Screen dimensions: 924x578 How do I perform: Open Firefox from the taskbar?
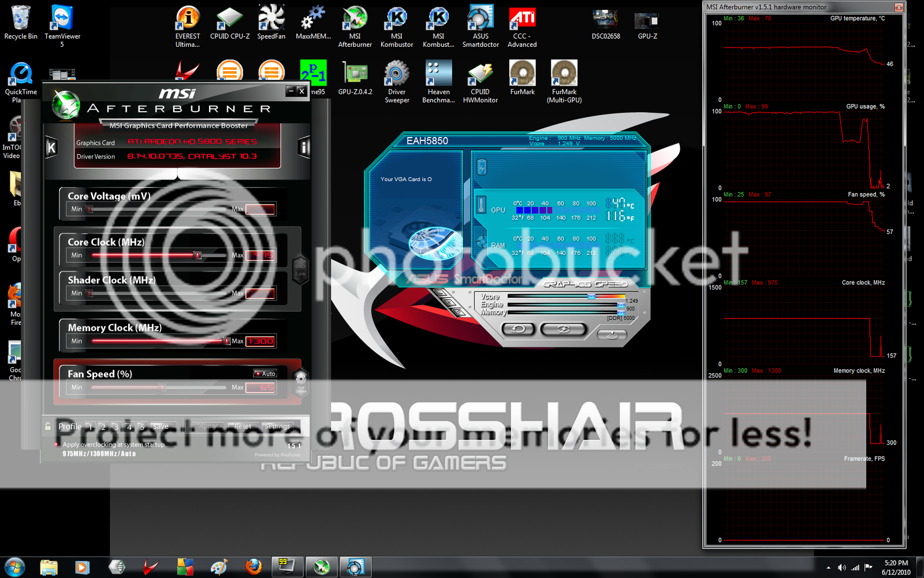click(x=253, y=567)
